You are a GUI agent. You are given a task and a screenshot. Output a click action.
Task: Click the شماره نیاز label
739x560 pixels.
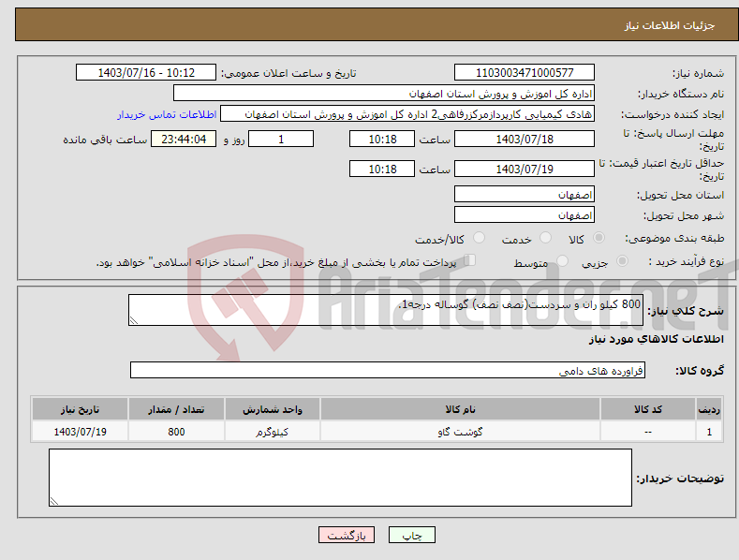pos(698,74)
